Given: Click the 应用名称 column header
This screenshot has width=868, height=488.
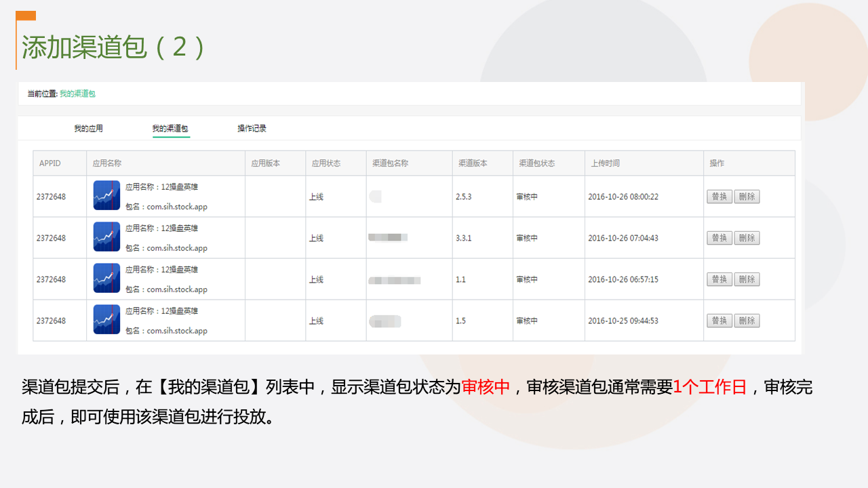Looking at the screenshot, I should [107, 163].
